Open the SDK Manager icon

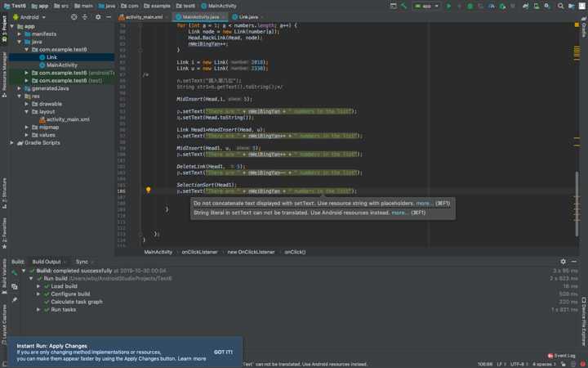[547, 6]
